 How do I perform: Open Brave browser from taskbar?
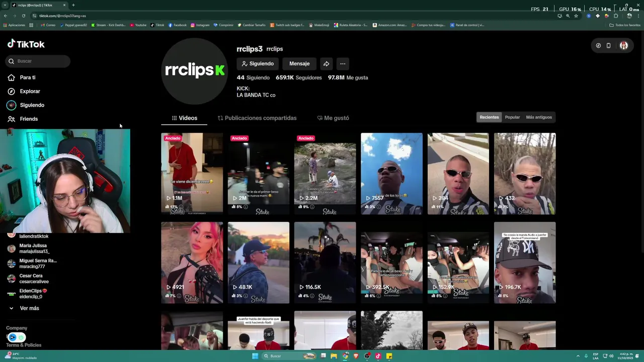coord(356,356)
